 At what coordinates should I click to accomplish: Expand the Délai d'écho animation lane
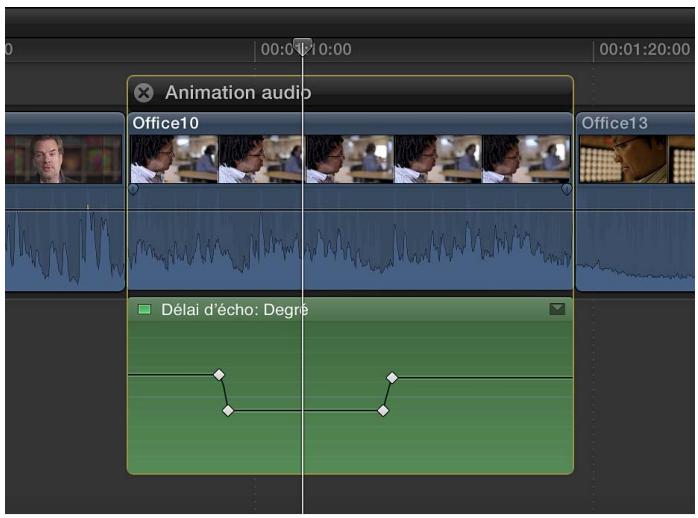557,309
